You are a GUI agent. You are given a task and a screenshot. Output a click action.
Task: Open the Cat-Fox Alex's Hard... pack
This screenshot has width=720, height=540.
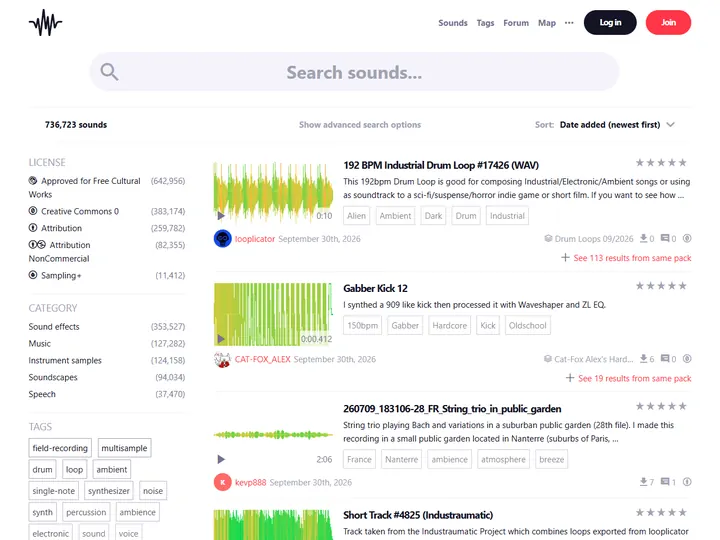pos(589,359)
